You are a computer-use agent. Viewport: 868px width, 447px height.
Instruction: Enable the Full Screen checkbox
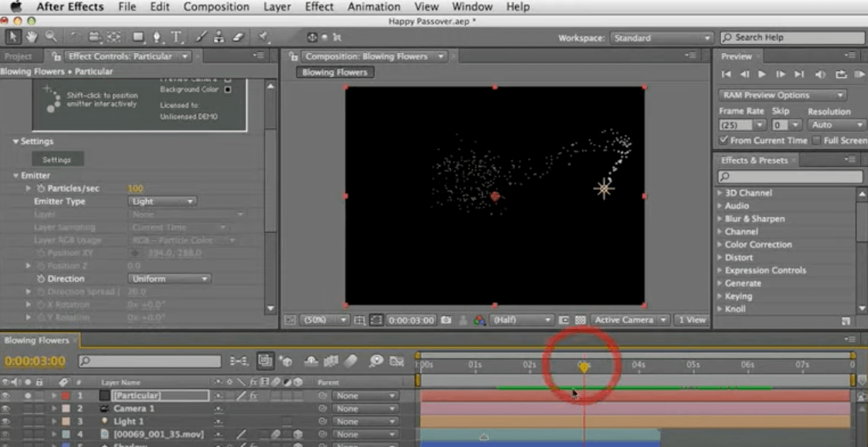coord(817,141)
